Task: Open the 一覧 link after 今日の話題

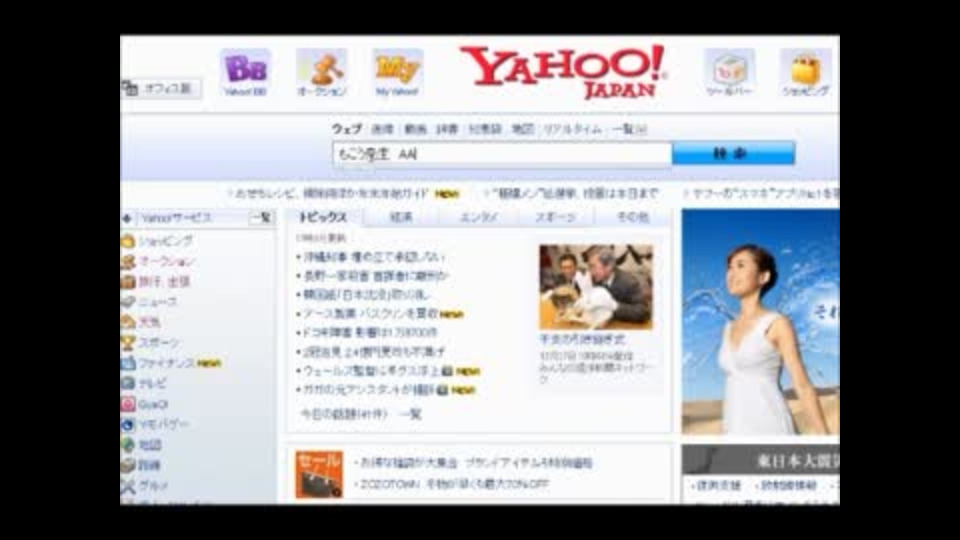Action: point(410,414)
